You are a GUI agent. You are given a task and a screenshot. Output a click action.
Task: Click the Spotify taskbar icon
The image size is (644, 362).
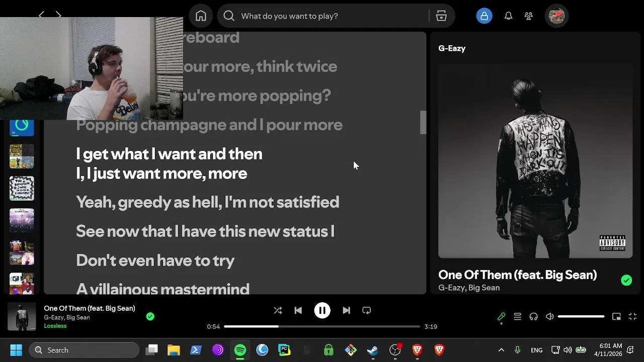tap(240, 350)
